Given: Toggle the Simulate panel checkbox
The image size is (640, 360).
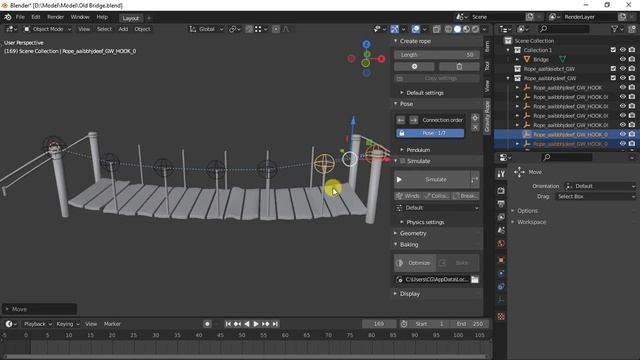Looking at the screenshot, I should pos(402,161).
